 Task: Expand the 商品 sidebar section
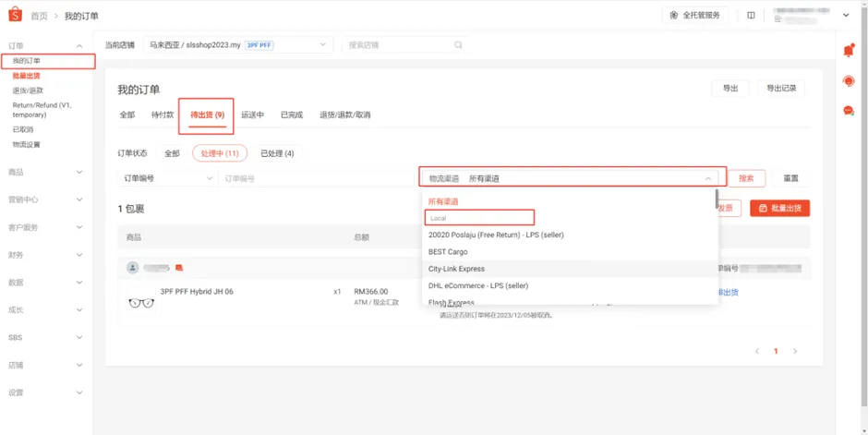click(x=79, y=172)
